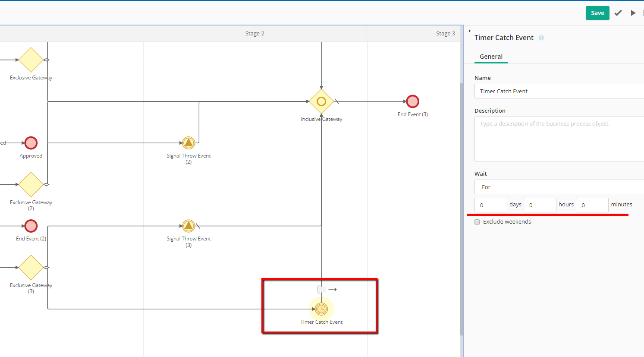This screenshot has width=644, height=357.
Task: Click the End Event (3) red circle
Action: click(x=413, y=101)
